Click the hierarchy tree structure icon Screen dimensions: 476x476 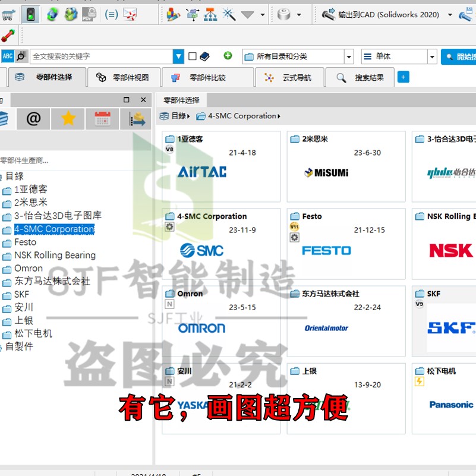pos(210,14)
